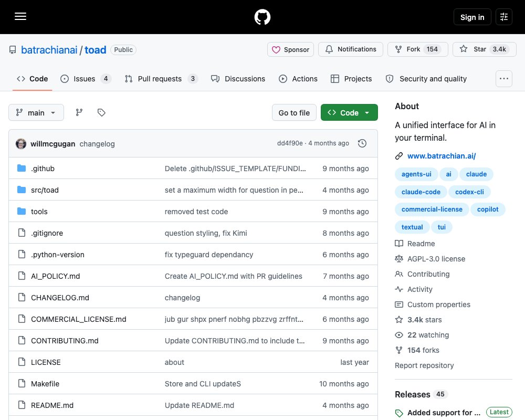Open the Discussions tab
Image resolution: width=525 pixels, height=420 pixels.
(x=238, y=79)
